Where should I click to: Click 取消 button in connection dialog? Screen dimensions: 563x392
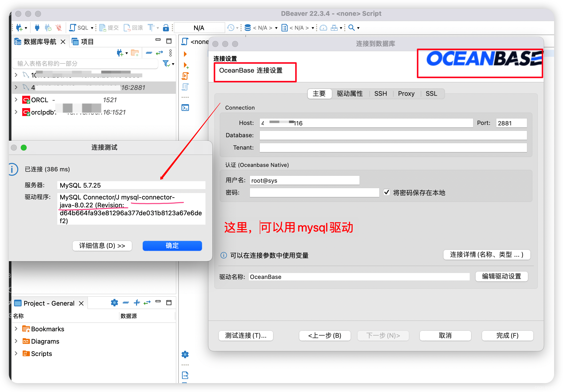445,335
